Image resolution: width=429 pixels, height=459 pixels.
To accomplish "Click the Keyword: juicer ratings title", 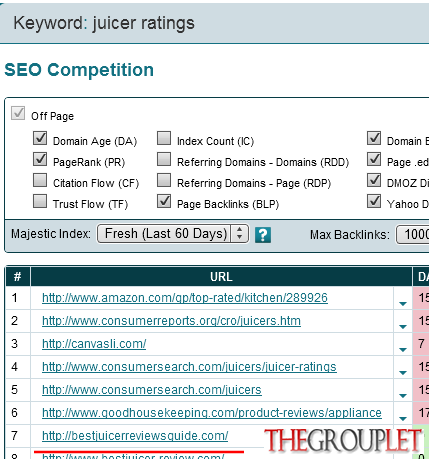I will (104, 23).
